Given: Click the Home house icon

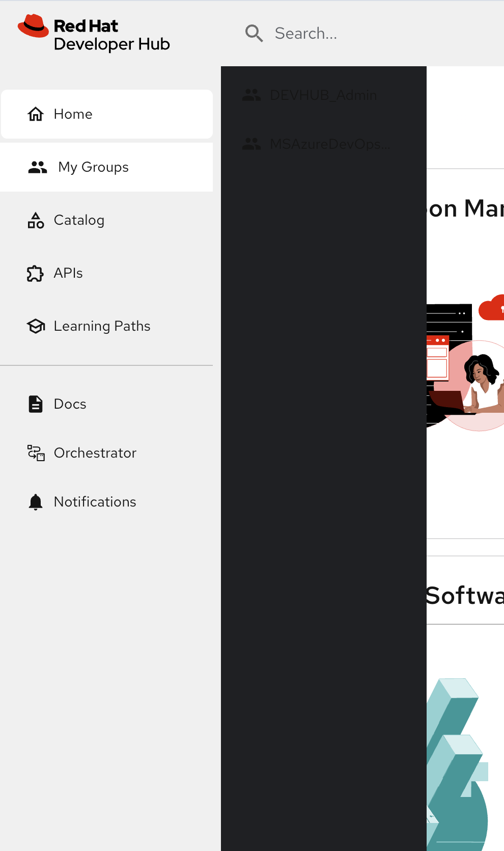Looking at the screenshot, I should pos(36,114).
